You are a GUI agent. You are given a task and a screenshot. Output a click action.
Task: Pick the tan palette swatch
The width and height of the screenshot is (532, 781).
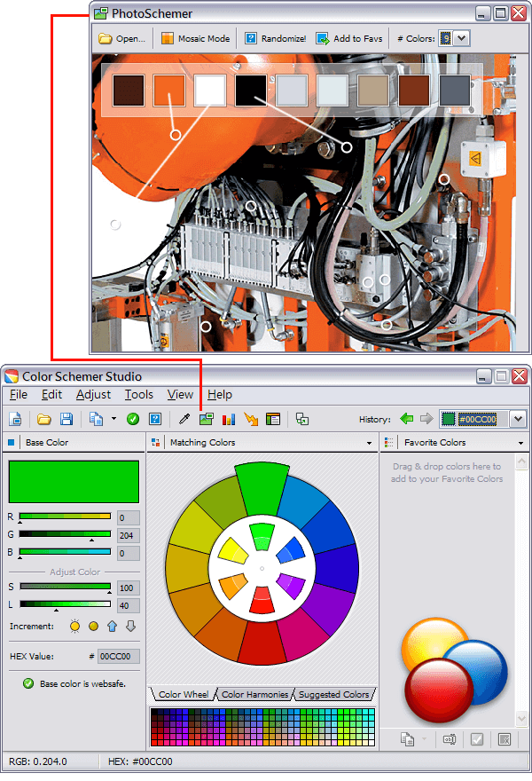tap(373, 91)
